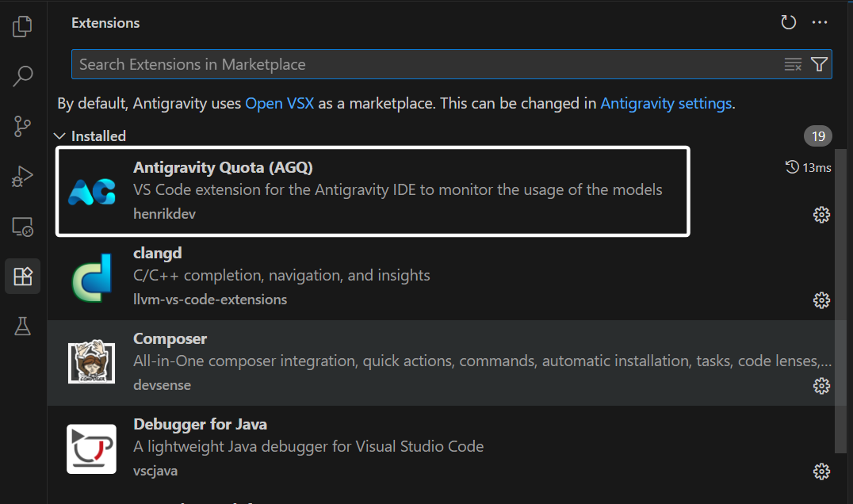Open the filter extensions dropdown

pyautogui.click(x=820, y=65)
